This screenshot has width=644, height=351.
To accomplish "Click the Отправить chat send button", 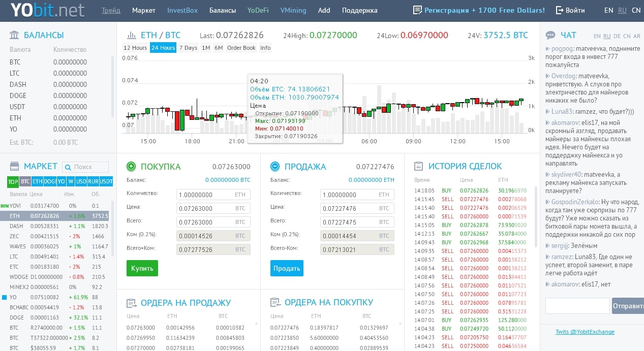I will point(628,306).
